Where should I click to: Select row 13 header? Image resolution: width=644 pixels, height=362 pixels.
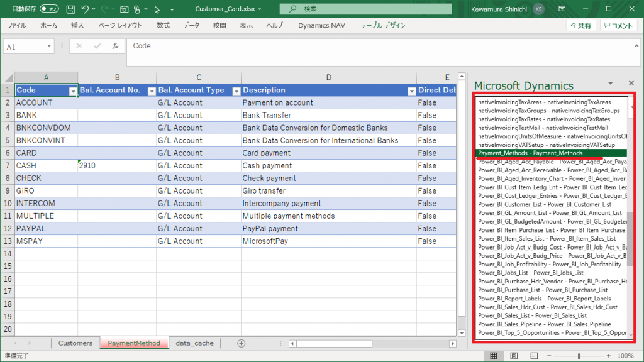[8, 241]
